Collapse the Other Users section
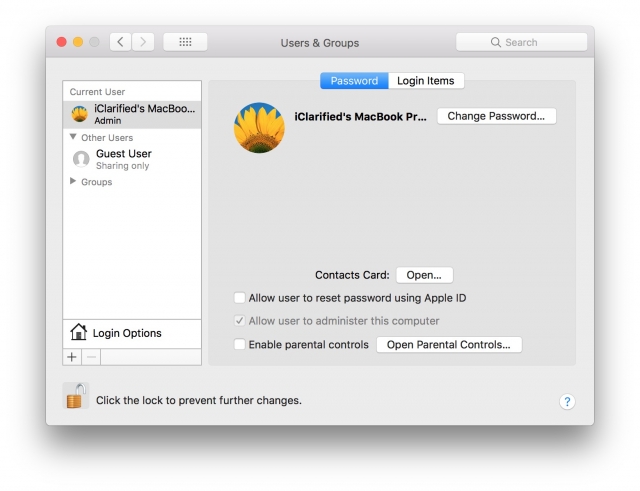640x491 pixels. click(73, 137)
